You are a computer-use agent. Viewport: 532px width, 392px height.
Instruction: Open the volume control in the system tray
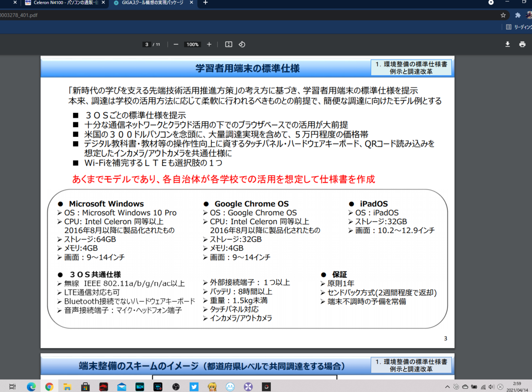491,387
